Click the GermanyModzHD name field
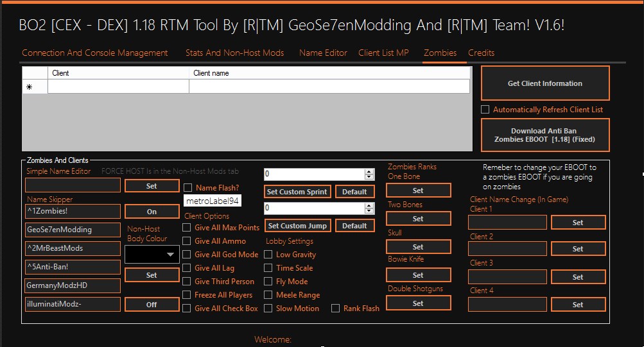 (73, 285)
